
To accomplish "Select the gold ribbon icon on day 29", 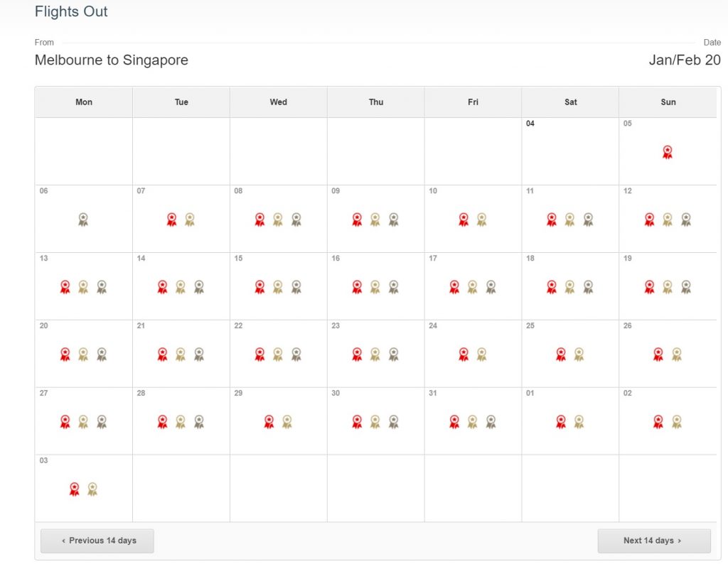I will [287, 422].
